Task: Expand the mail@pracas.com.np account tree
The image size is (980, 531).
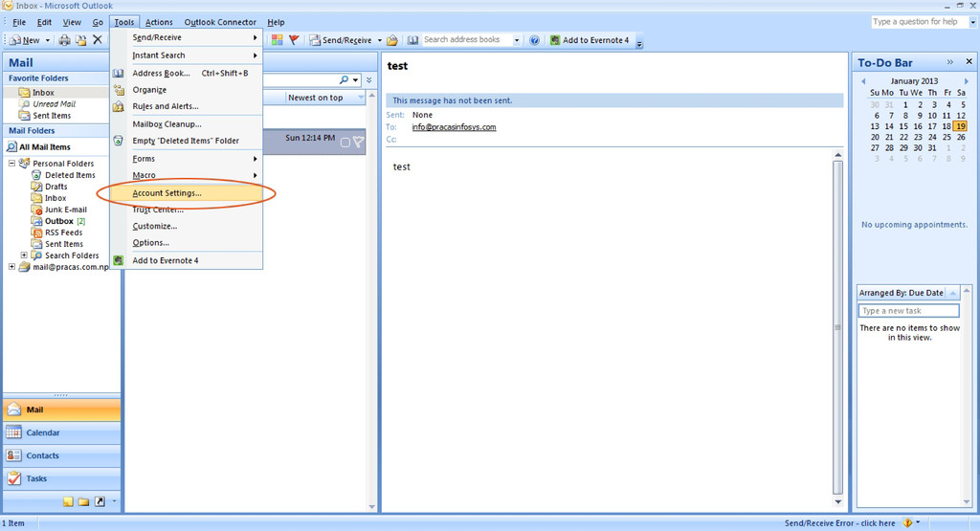Action: [x=11, y=267]
